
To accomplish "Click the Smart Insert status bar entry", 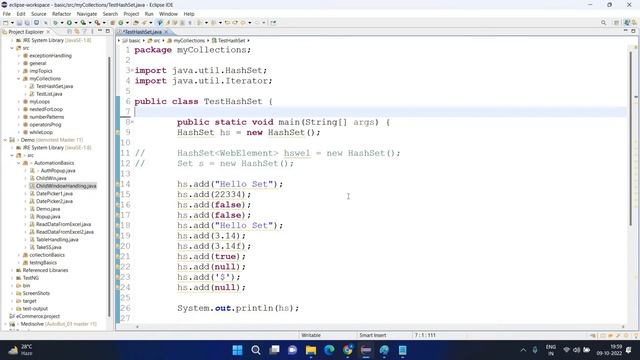I will pos(372,335).
